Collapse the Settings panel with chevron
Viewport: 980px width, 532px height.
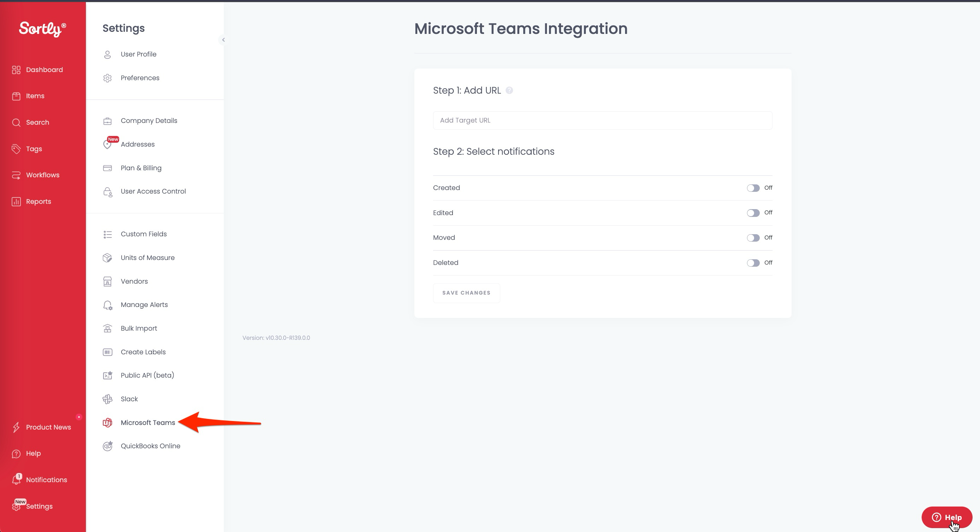(x=223, y=40)
